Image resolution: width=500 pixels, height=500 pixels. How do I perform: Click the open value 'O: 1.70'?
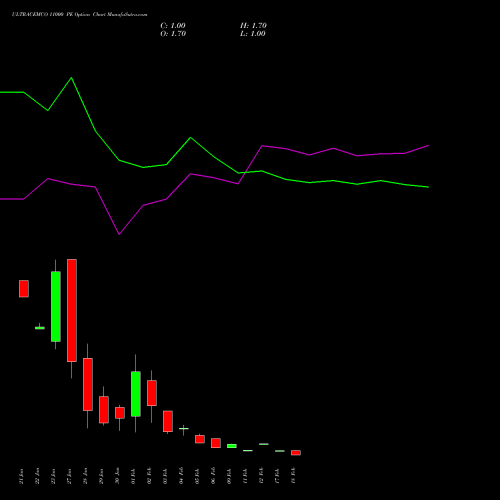(173, 34)
